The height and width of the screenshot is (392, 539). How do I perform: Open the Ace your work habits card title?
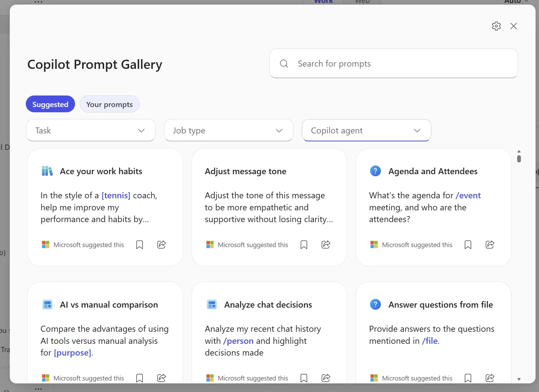coord(101,171)
